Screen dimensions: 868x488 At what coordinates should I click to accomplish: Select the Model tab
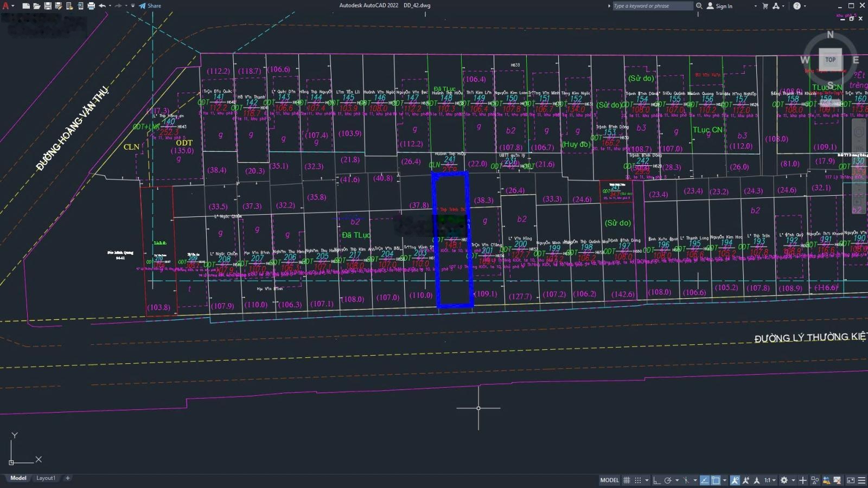point(18,478)
